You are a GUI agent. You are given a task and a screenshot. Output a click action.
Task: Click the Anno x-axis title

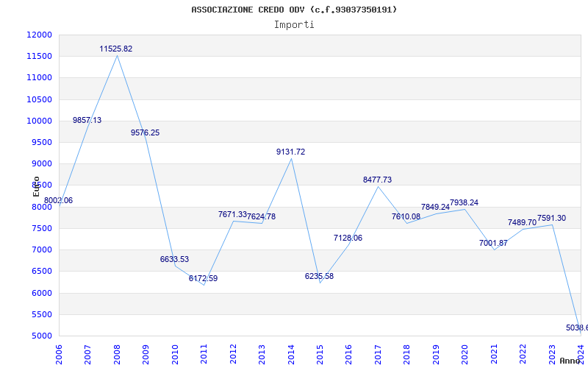570,361
